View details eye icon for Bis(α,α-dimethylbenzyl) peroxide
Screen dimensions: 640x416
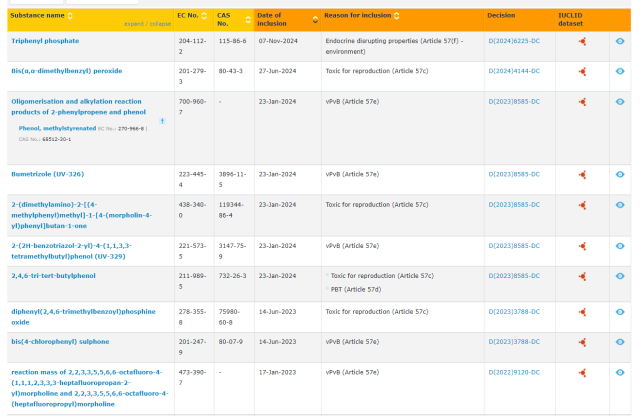[620, 71]
